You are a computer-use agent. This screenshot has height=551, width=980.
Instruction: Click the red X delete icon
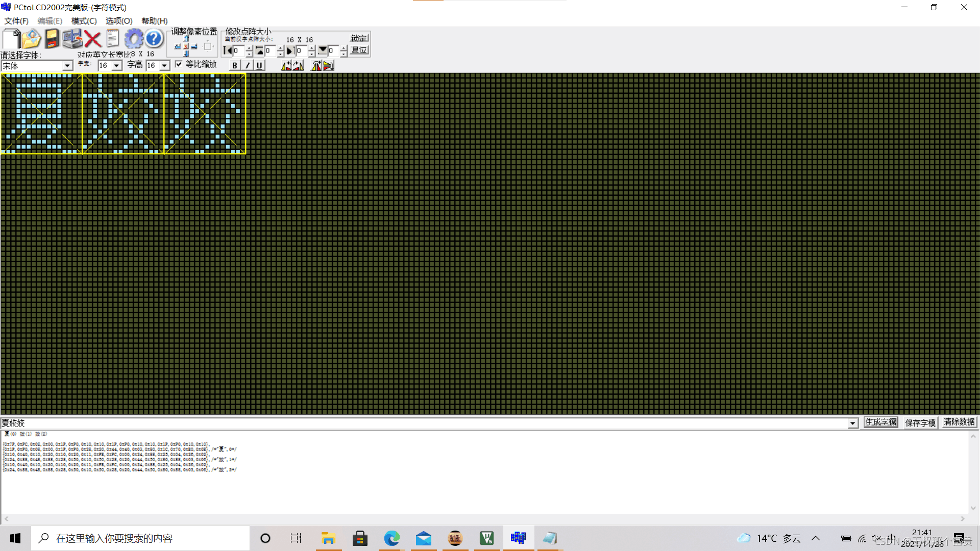93,39
